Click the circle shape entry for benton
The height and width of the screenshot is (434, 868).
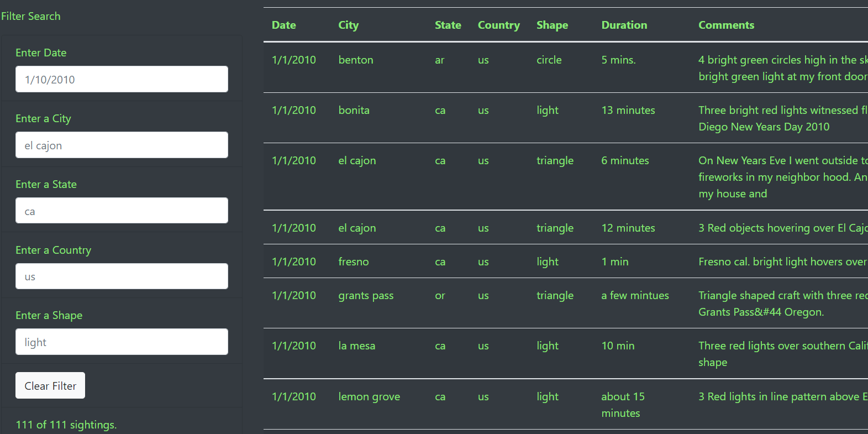549,60
